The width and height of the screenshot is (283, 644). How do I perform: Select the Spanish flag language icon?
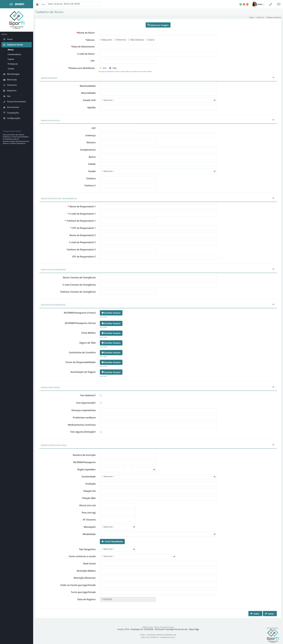tap(247, 4)
